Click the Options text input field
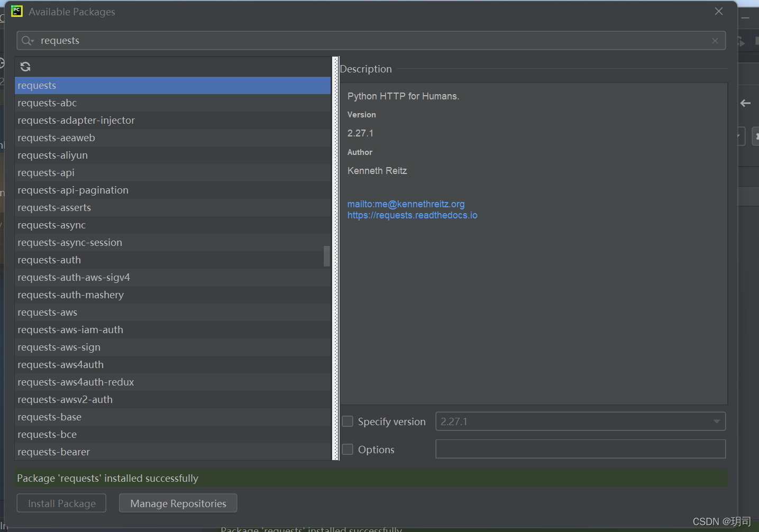The image size is (759, 532). (580, 449)
